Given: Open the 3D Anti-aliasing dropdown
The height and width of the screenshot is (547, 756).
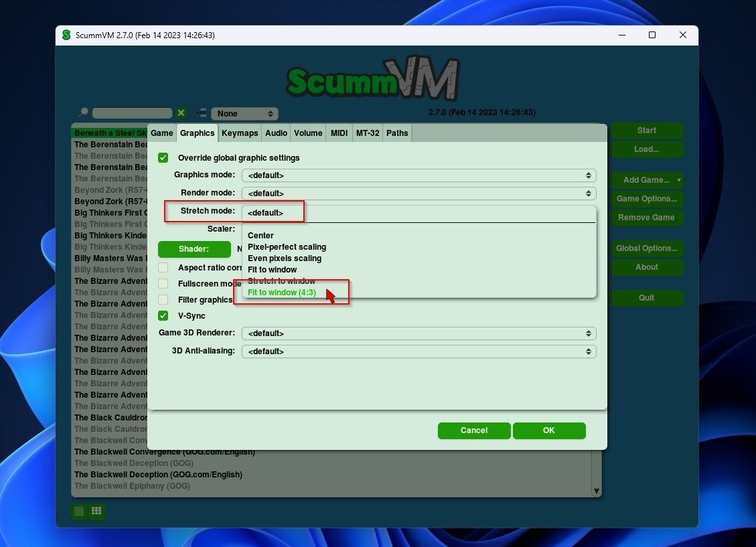Looking at the screenshot, I should click(419, 351).
